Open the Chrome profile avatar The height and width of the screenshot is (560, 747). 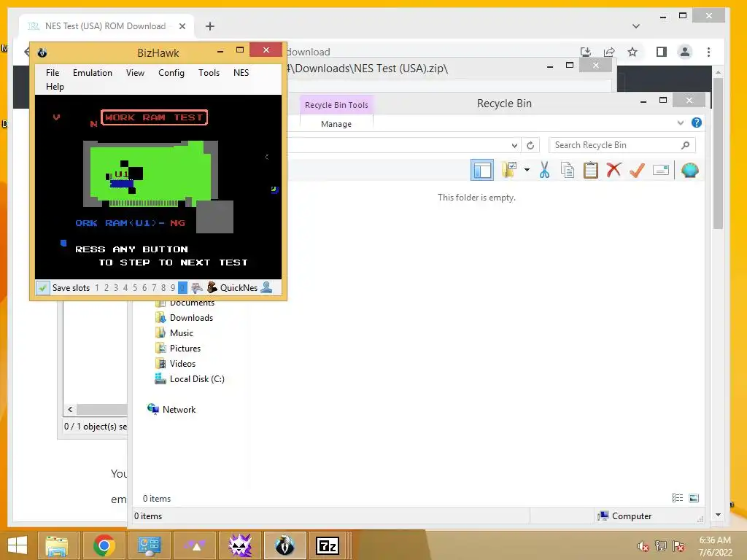pos(684,52)
